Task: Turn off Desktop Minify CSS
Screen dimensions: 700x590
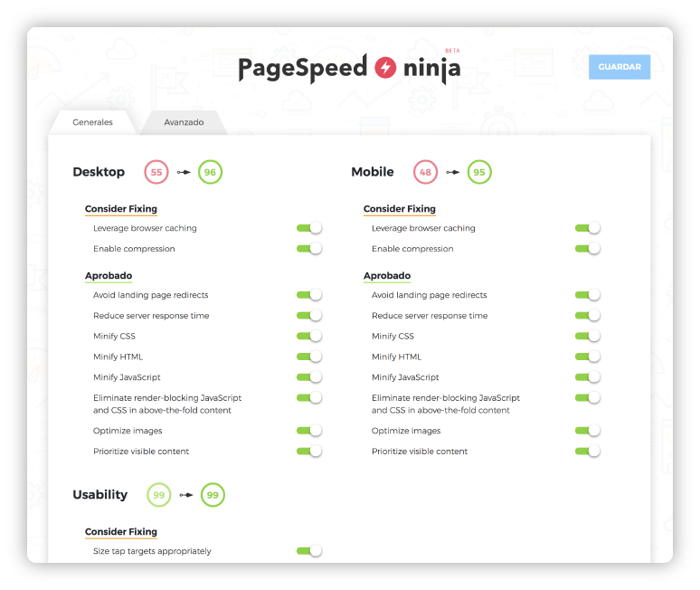Action: (x=309, y=336)
